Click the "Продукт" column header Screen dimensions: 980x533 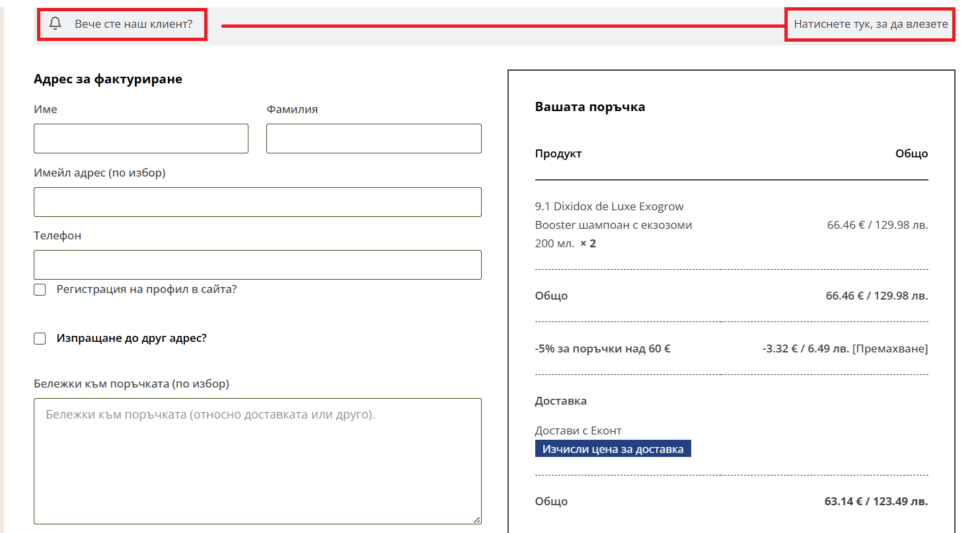(558, 153)
